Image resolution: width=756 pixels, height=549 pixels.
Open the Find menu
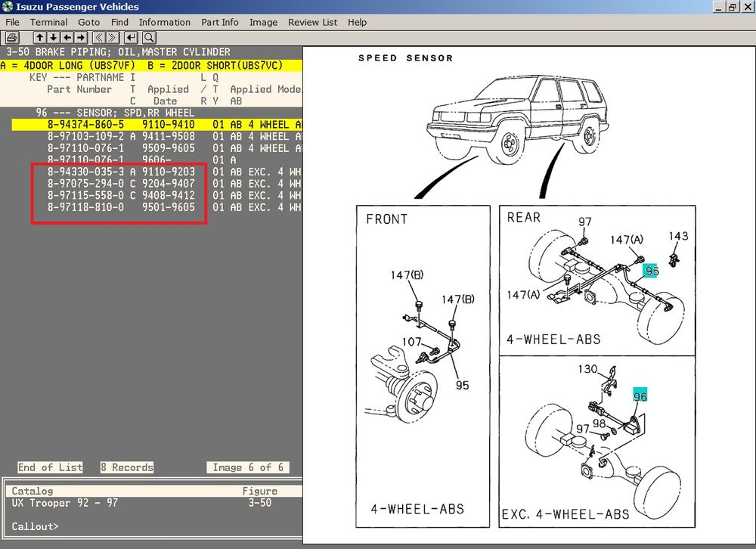coord(119,22)
